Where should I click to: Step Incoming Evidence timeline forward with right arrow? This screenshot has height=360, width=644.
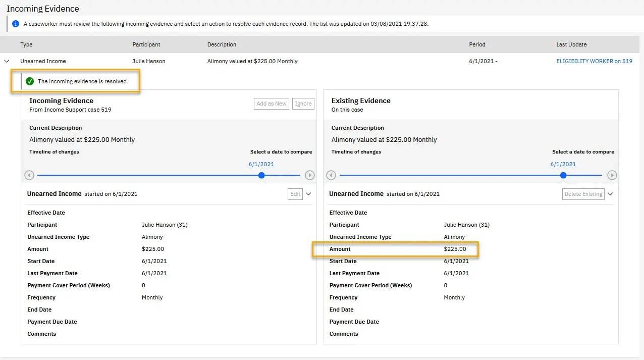coord(310,175)
